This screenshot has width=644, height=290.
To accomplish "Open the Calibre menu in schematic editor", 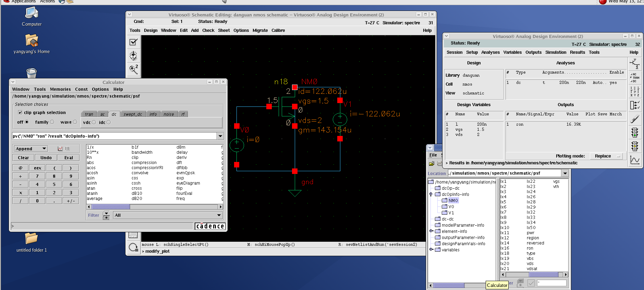I will [278, 30].
